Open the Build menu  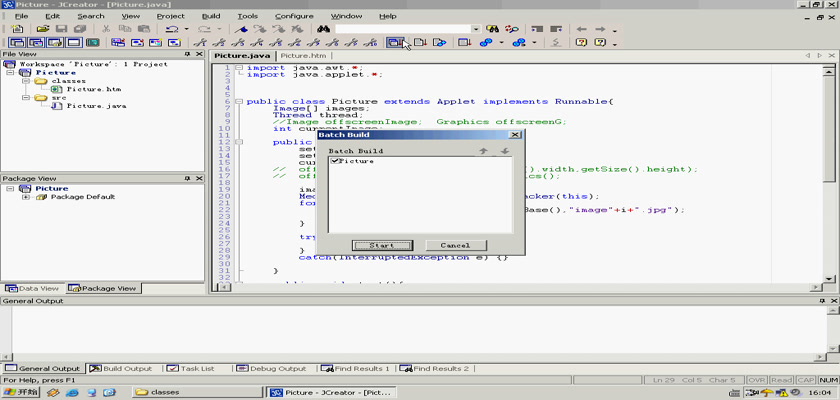click(211, 16)
